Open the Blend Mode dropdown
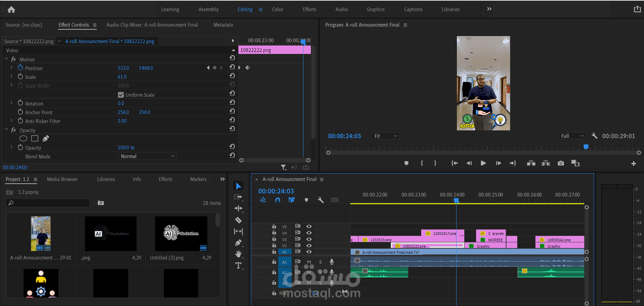 [147, 156]
